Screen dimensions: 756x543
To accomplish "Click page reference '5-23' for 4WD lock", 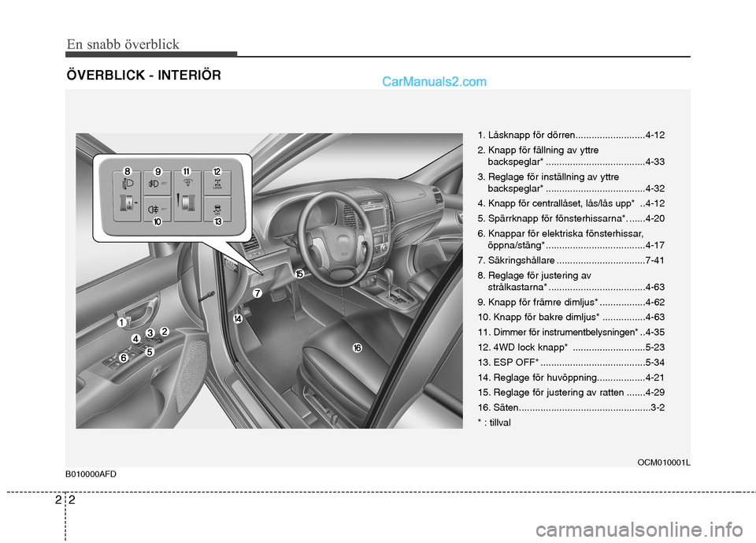I will tap(654, 347).
